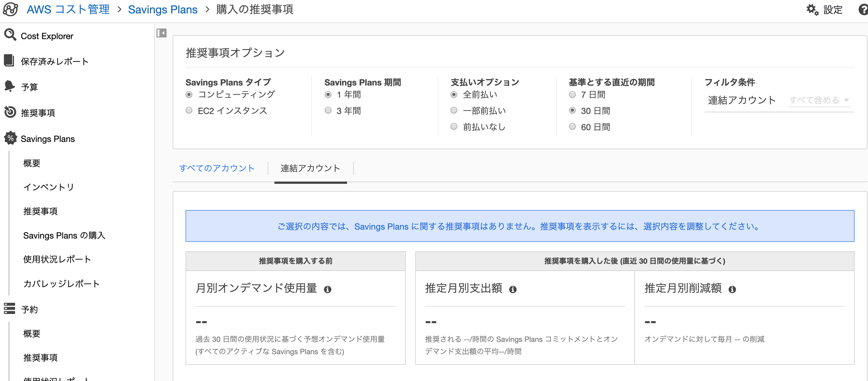
Task: Collapse the sidebar with the panel toggle icon
Action: pyautogui.click(x=162, y=33)
